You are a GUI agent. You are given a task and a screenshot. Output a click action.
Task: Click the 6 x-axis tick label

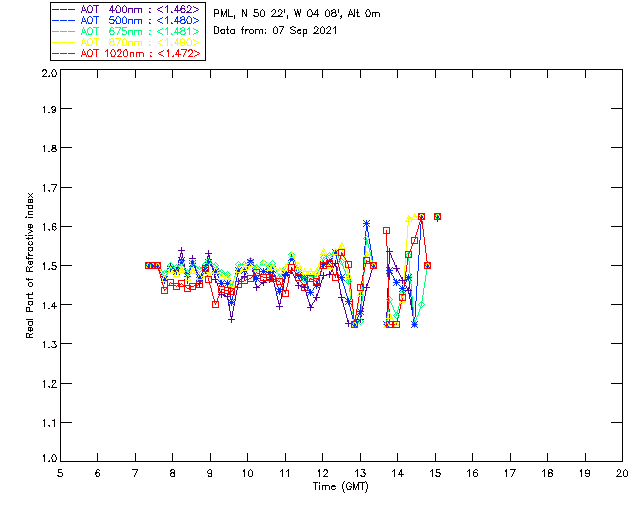[98, 473]
